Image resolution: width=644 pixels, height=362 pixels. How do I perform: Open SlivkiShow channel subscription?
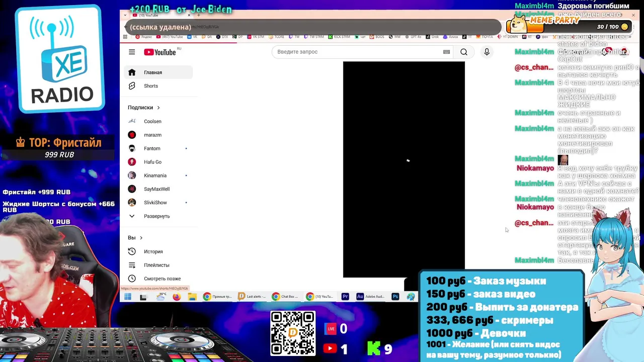(158, 203)
